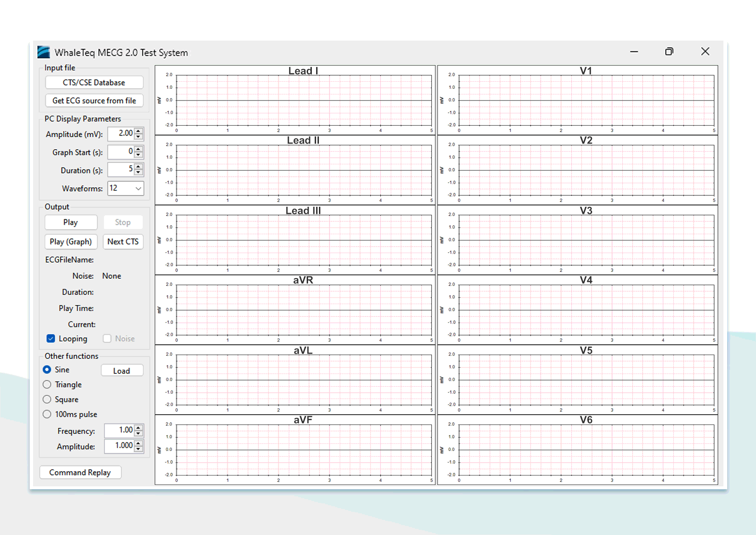Open the CTS/CSE Database

(94, 83)
